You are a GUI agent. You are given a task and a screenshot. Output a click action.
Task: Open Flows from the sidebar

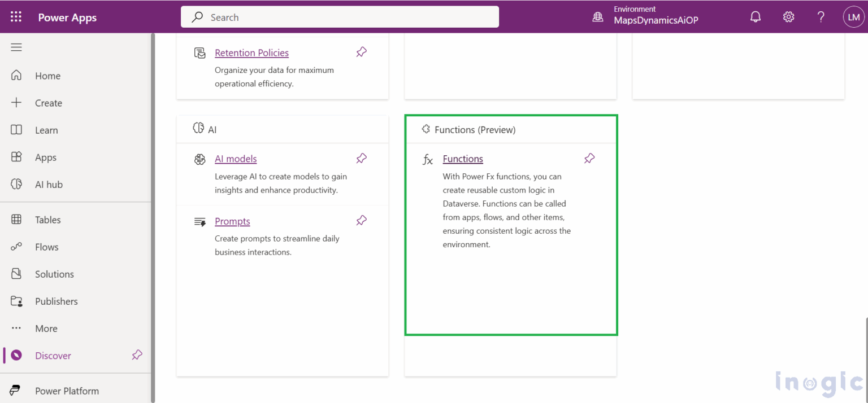coord(47,247)
